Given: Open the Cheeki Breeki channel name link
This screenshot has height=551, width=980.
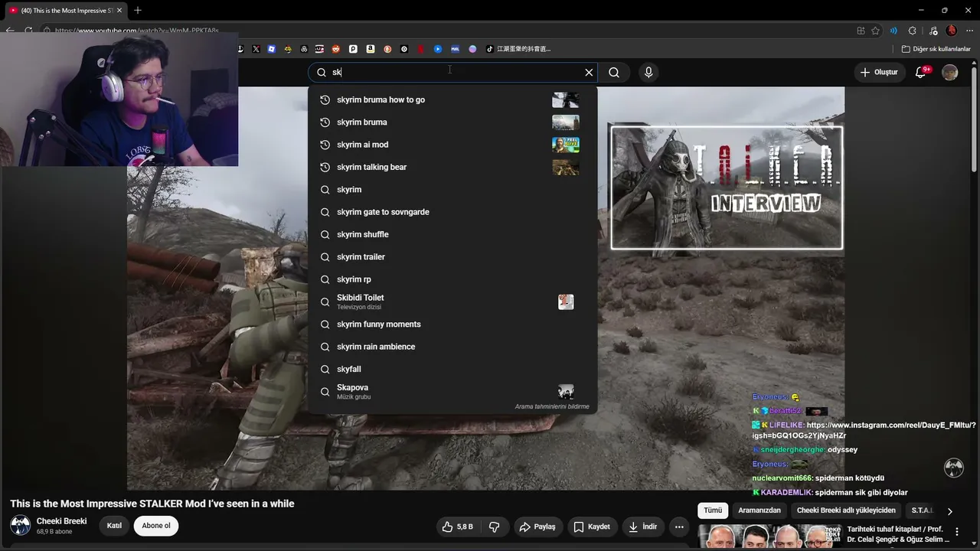Looking at the screenshot, I should pyautogui.click(x=62, y=521).
